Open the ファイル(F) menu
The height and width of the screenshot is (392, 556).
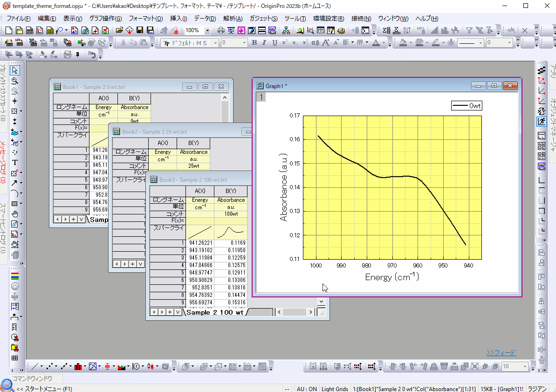(x=19, y=19)
